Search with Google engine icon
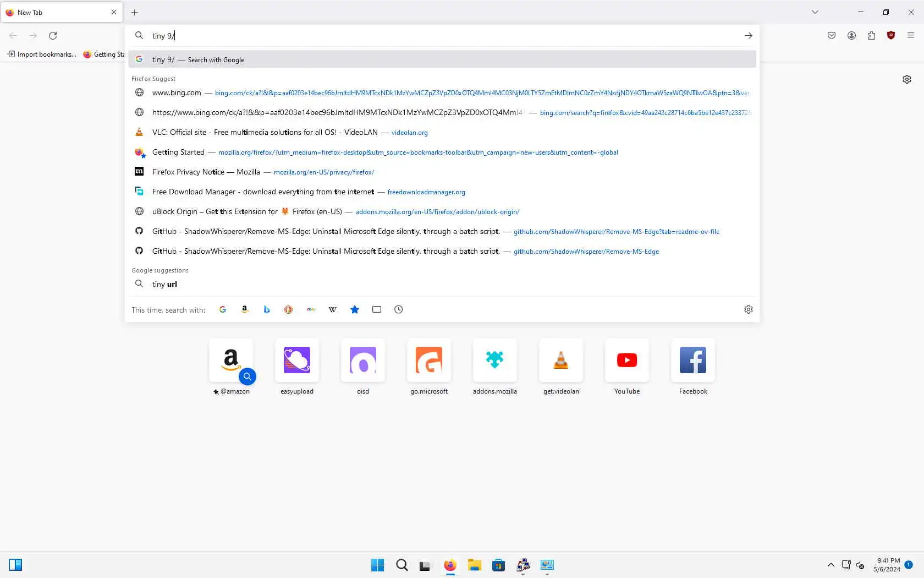924x578 pixels. pyautogui.click(x=223, y=309)
